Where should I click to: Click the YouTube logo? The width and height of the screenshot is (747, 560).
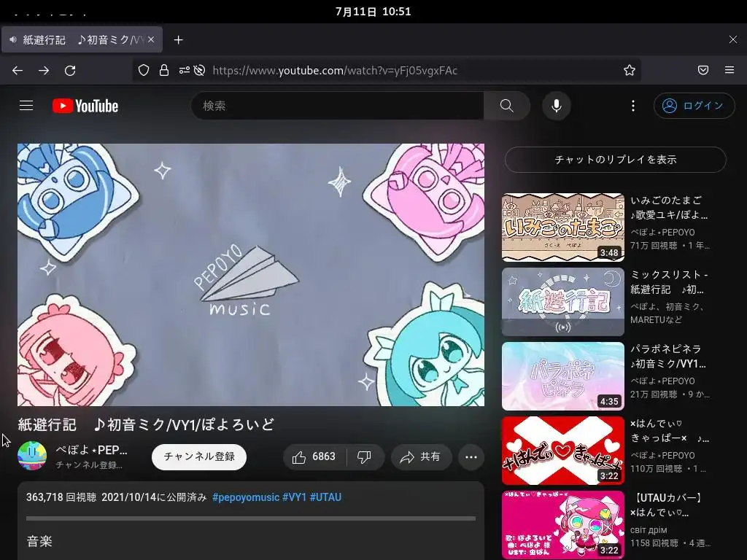tap(85, 106)
